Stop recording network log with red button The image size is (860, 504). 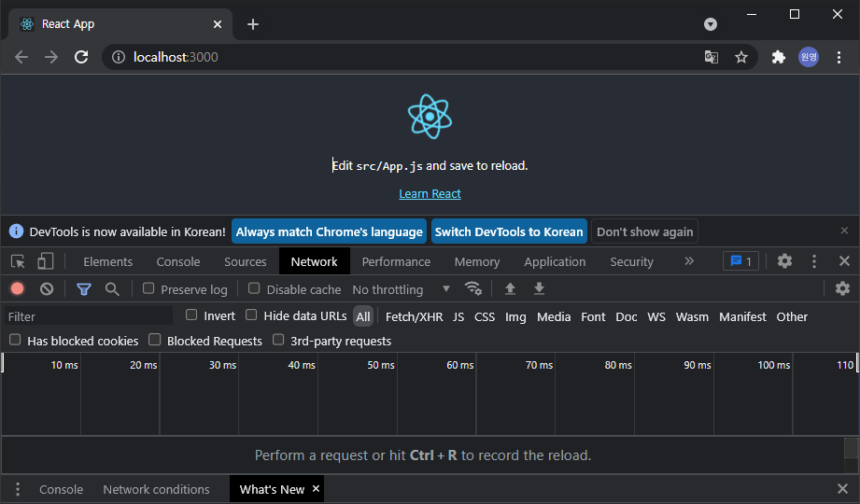click(x=18, y=289)
